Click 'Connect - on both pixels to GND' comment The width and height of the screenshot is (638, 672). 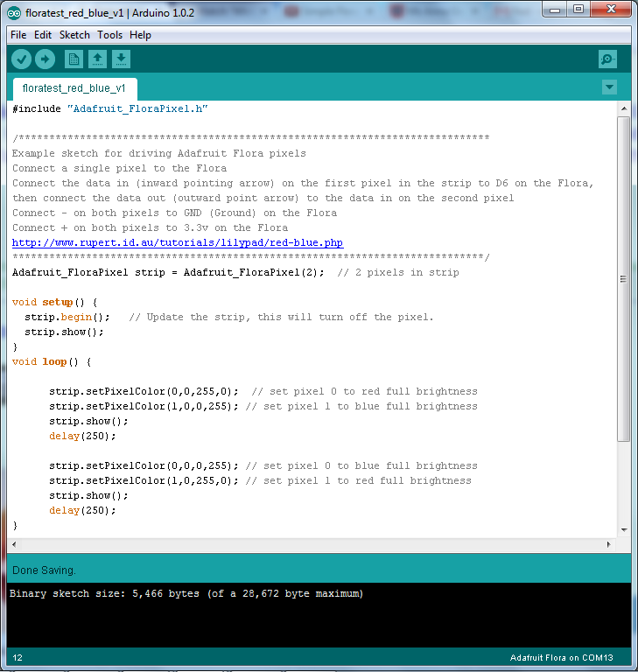[x=174, y=213]
